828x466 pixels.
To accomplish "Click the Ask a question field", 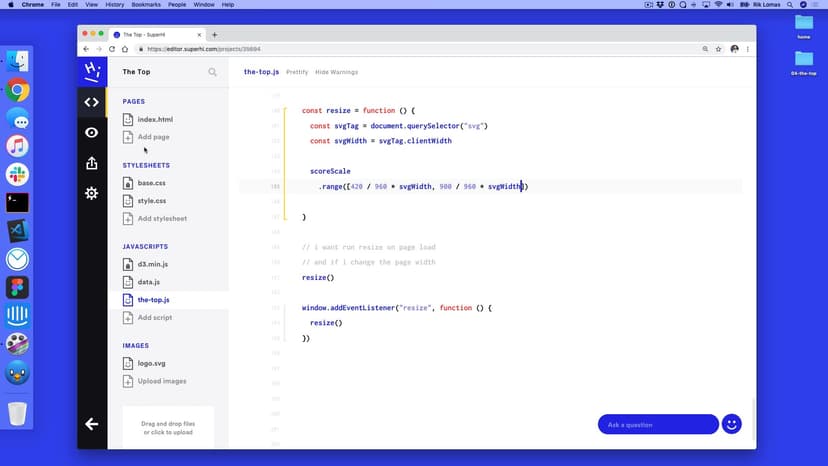I will pyautogui.click(x=657, y=424).
